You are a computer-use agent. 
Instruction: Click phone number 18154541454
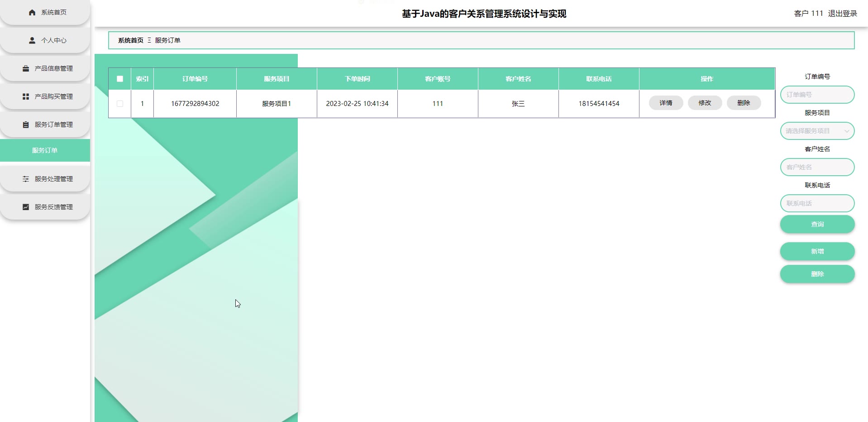(x=599, y=104)
